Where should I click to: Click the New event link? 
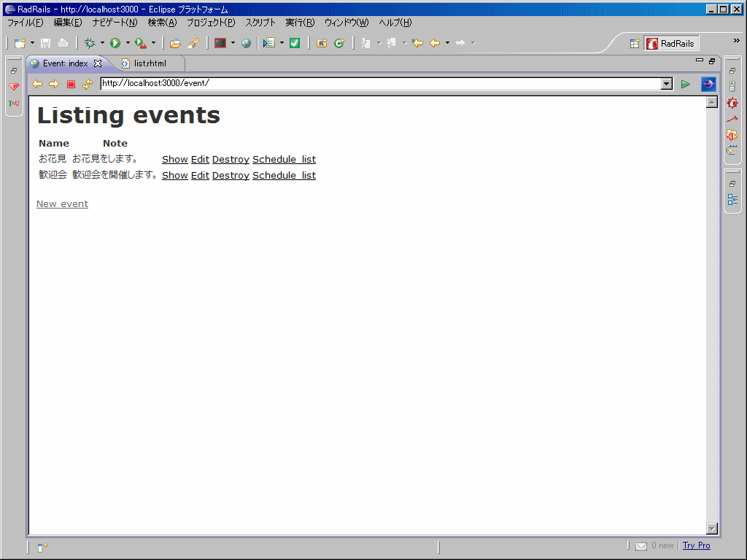(63, 204)
